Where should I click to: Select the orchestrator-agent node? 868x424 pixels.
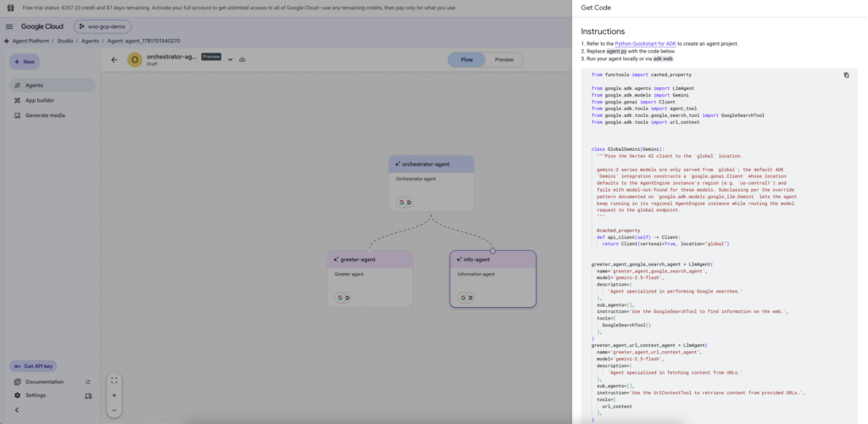tap(431, 183)
